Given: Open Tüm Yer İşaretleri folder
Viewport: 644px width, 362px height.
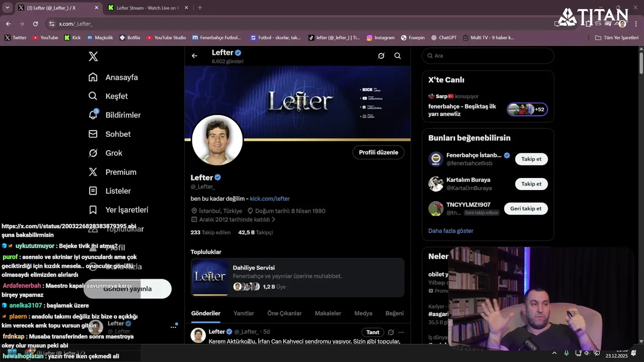Looking at the screenshot, I should (617, 38).
